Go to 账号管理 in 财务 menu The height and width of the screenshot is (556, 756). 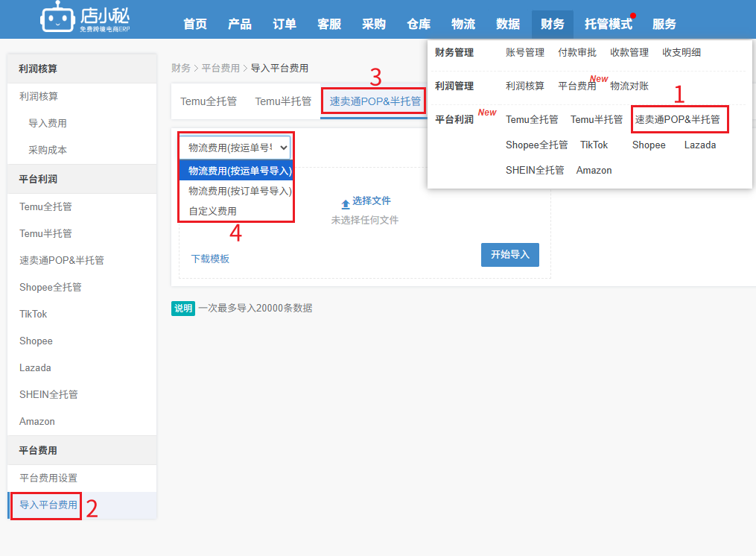pos(525,53)
